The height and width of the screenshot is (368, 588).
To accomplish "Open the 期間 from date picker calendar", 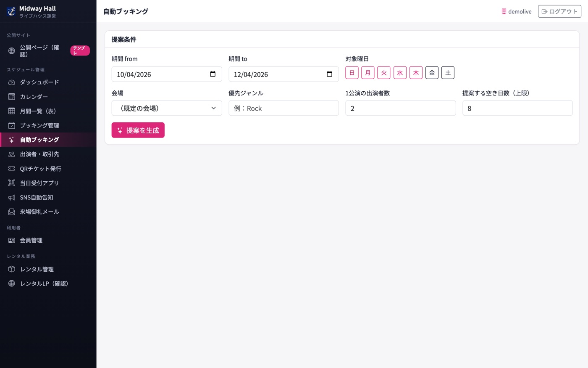I will pos(213,74).
